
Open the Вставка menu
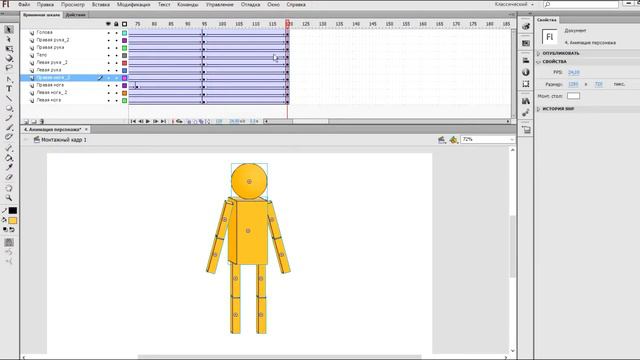pyautogui.click(x=101, y=4)
